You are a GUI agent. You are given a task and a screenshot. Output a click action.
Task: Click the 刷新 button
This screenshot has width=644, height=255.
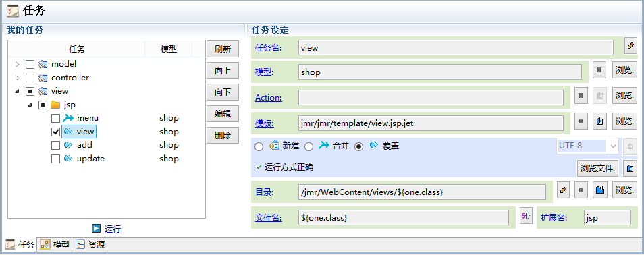point(223,49)
